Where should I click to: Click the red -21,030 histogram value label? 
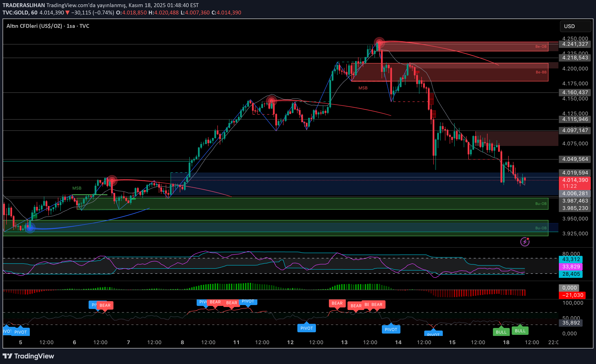(572, 295)
